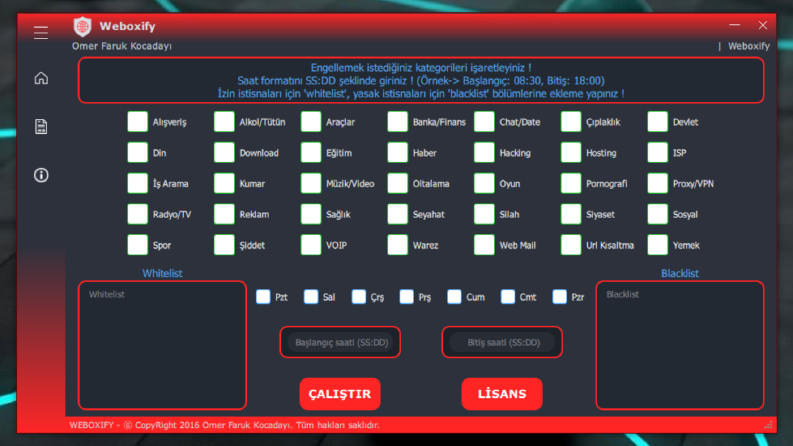This screenshot has height=446, width=793.
Task: Check the İş Arama category
Action: pos(137,184)
